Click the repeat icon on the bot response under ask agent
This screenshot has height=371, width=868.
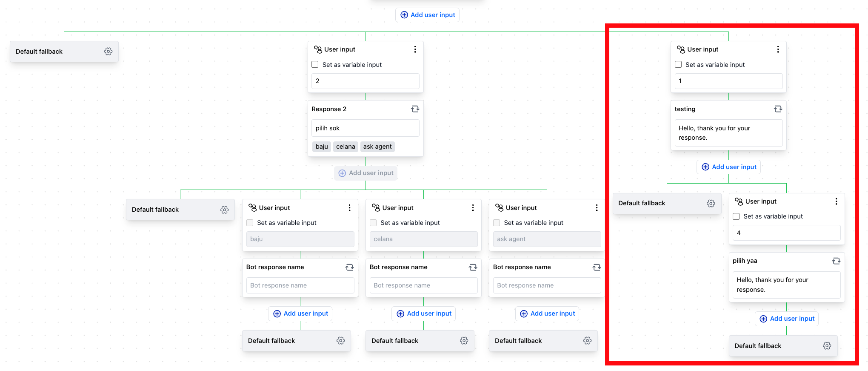[x=597, y=267]
